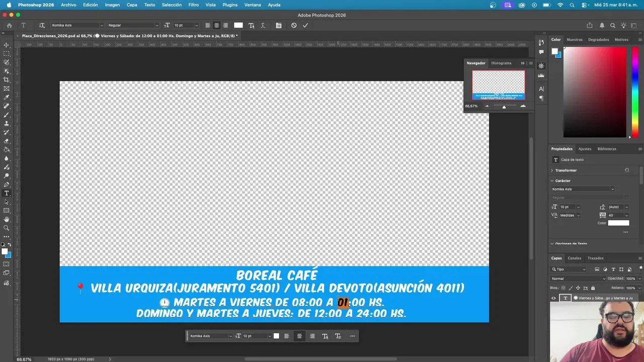Swap foreground and background colors
644x362 pixels.
click(9, 244)
